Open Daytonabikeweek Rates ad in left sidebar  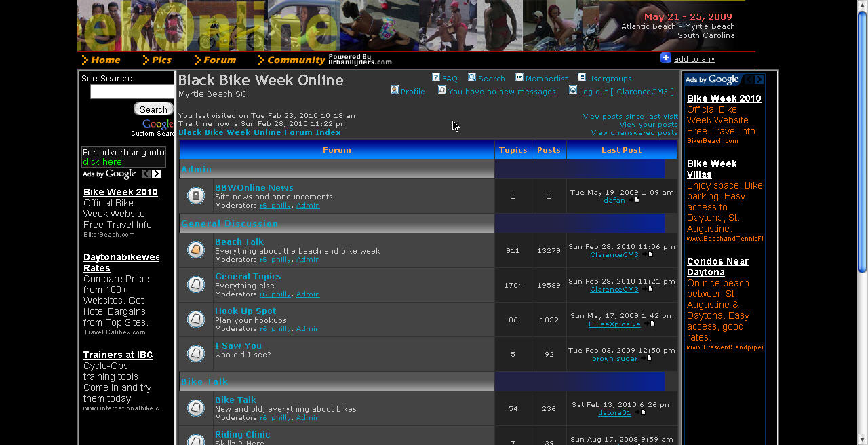click(x=121, y=263)
